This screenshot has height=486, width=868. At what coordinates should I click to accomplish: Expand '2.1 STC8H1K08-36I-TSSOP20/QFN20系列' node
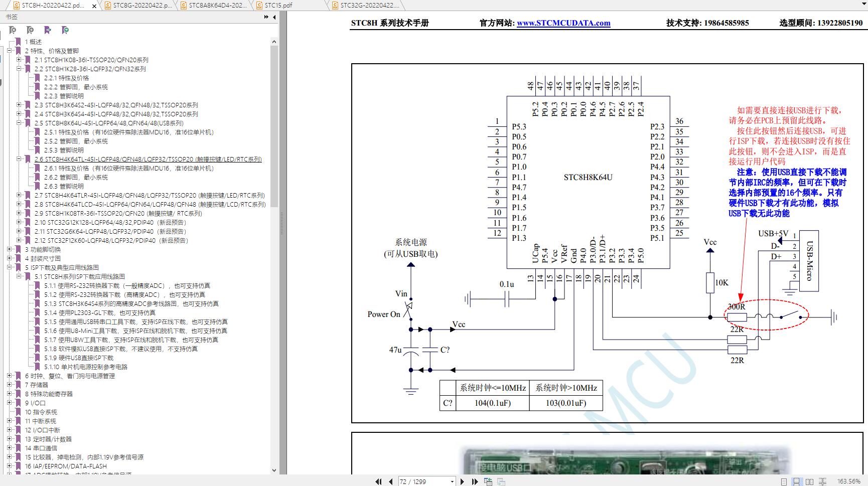19,60
